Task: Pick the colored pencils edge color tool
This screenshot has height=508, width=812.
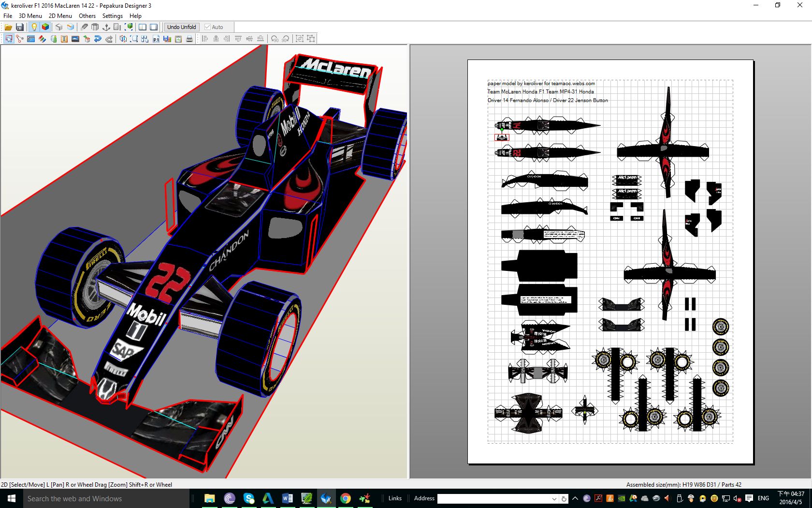Action: click(x=42, y=39)
